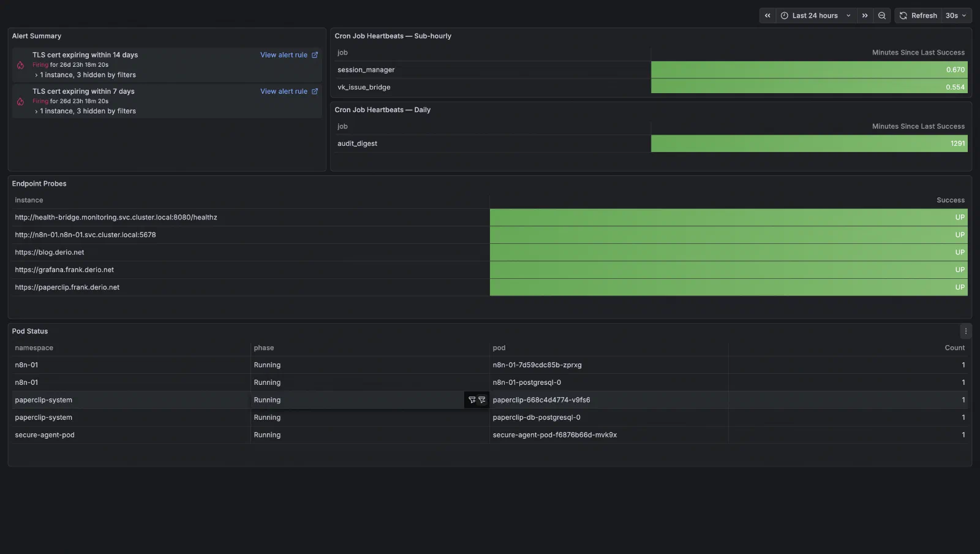This screenshot has height=554, width=980.
Task: Click vk_issue_bridge green gauge bar 0.554
Action: pos(809,87)
